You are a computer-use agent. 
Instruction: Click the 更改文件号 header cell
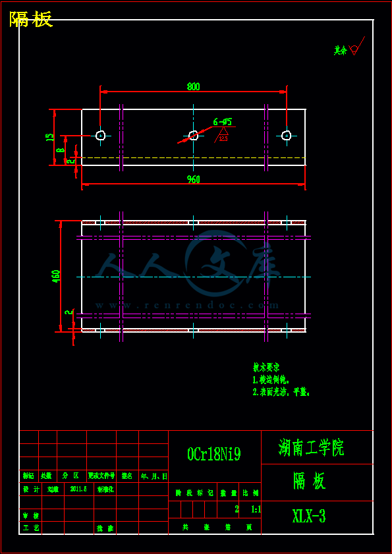coord(101,476)
